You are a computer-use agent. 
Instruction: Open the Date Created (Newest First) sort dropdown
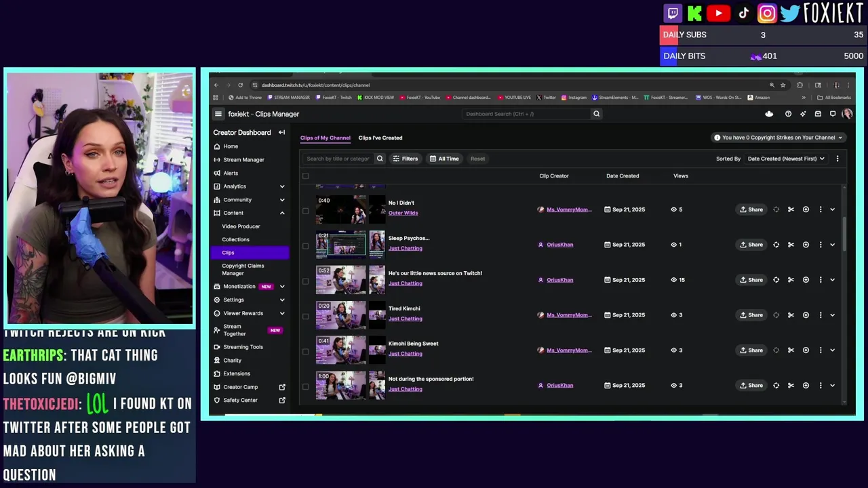(786, 159)
